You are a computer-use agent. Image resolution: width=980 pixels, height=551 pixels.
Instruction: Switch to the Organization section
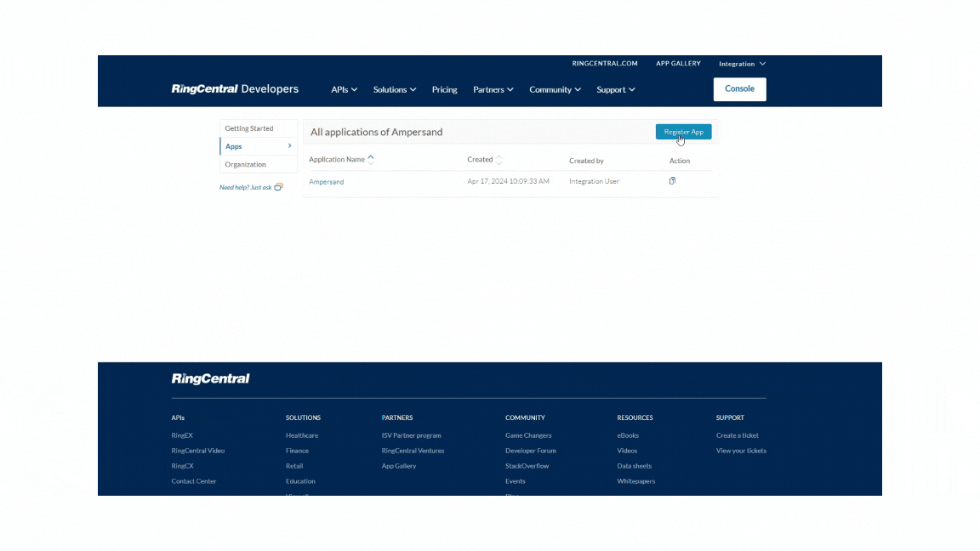248,164
